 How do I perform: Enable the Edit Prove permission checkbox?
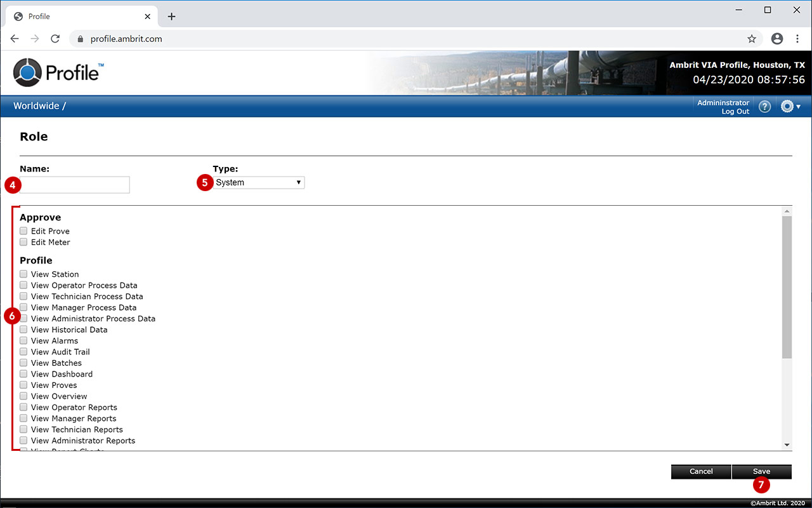(x=23, y=231)
